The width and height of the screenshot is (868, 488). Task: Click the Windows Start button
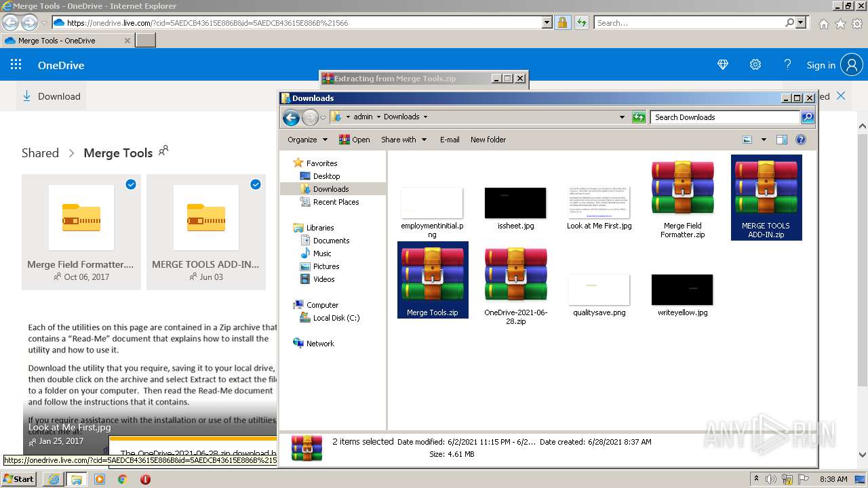point(18,479)
